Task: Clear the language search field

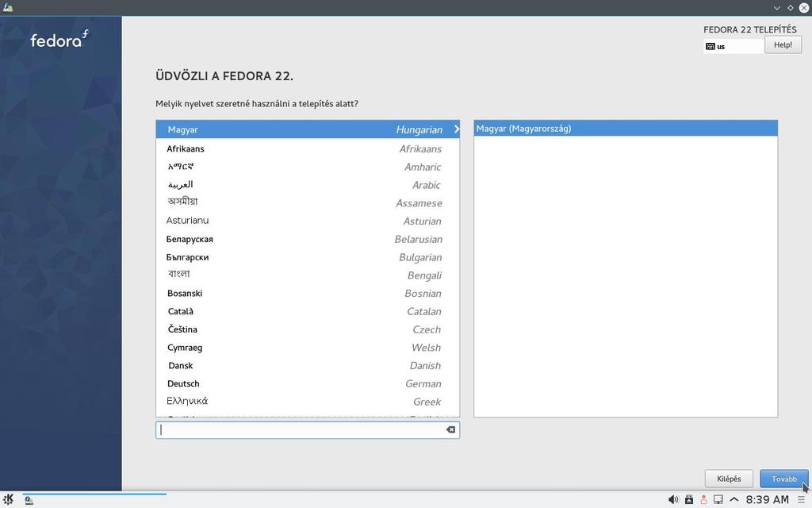Action: pyautogui.click(x=450, y=429)
